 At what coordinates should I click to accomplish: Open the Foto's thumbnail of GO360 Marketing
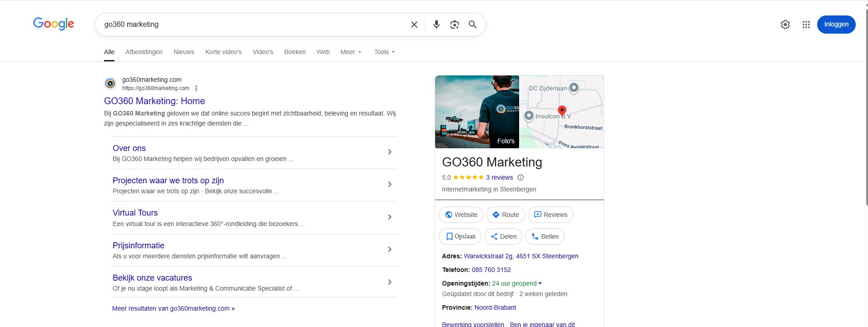point(476,112)
